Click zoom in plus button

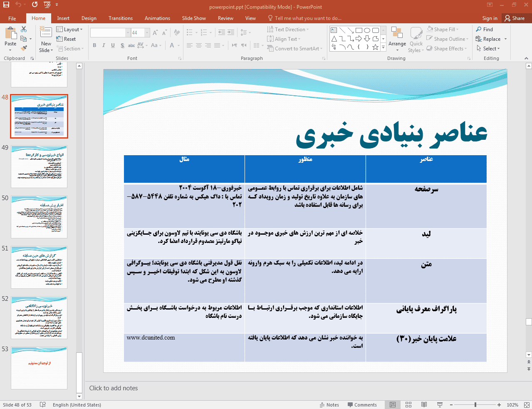(499, 404)
